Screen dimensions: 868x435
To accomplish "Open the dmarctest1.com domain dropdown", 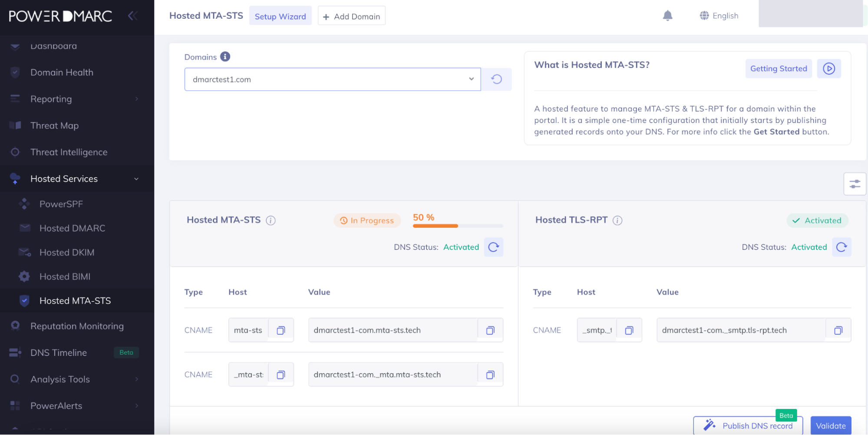I will tap(333, 79).
